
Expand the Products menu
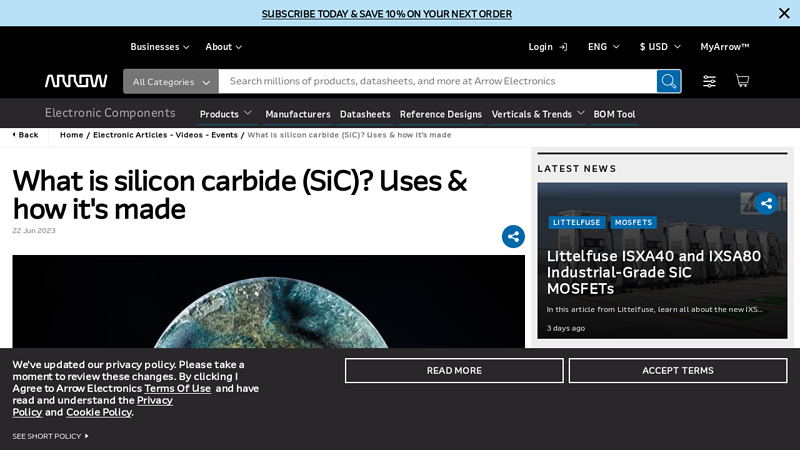click(x=226, y=114)
